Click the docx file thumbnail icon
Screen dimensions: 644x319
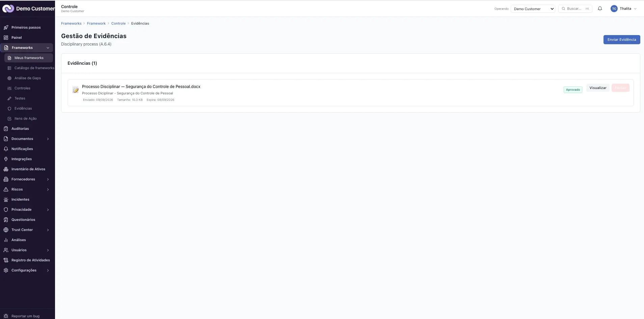pos(76,90)
